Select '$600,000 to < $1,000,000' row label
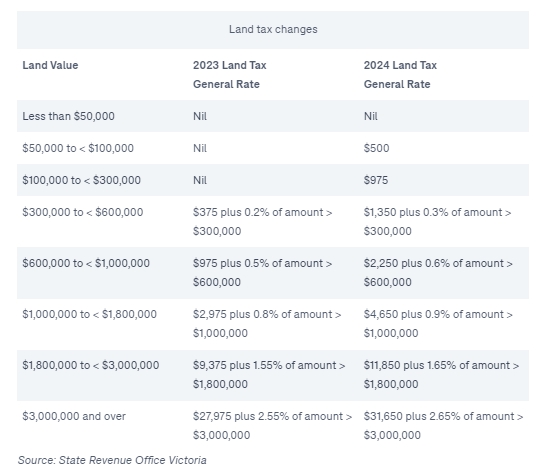Screen dimensions: 537x476 coord(86,263)
